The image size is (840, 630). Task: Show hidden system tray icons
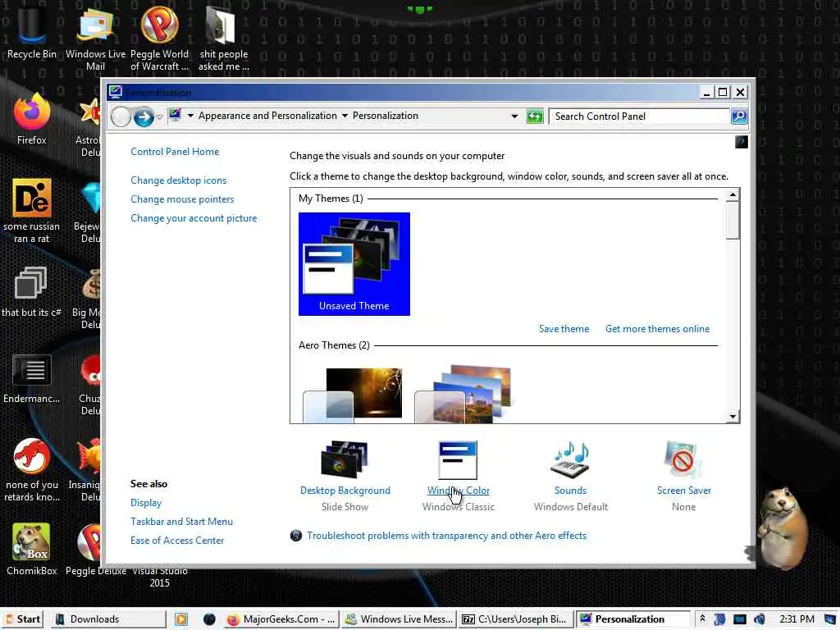coord(702,619)
